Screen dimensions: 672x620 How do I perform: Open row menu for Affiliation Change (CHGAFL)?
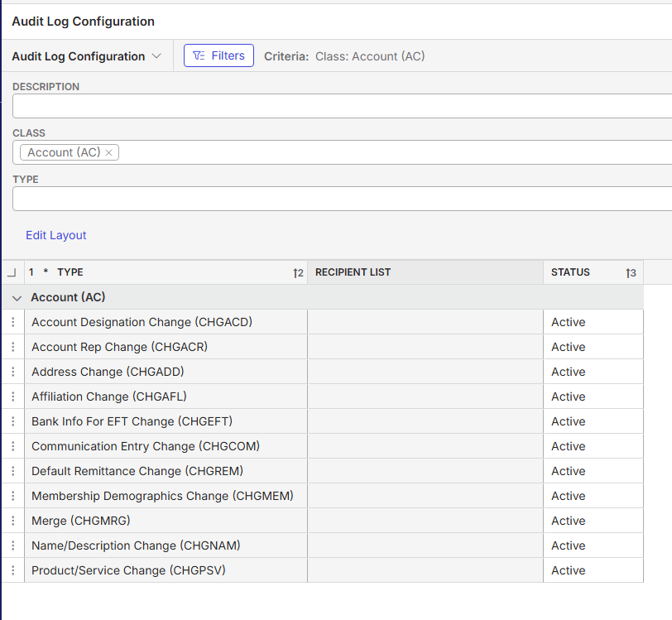[13, 397]
